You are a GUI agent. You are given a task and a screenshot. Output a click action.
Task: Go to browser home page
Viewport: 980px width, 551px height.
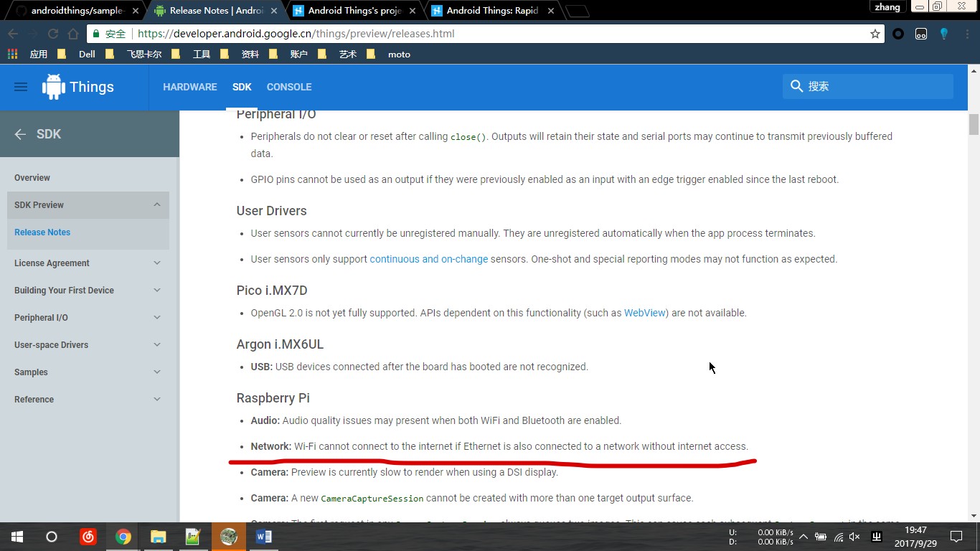[72, 34]
